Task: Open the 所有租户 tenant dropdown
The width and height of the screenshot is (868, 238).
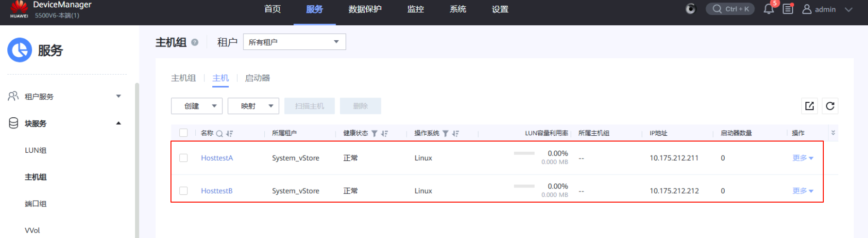Action: (x=294, y=42)
